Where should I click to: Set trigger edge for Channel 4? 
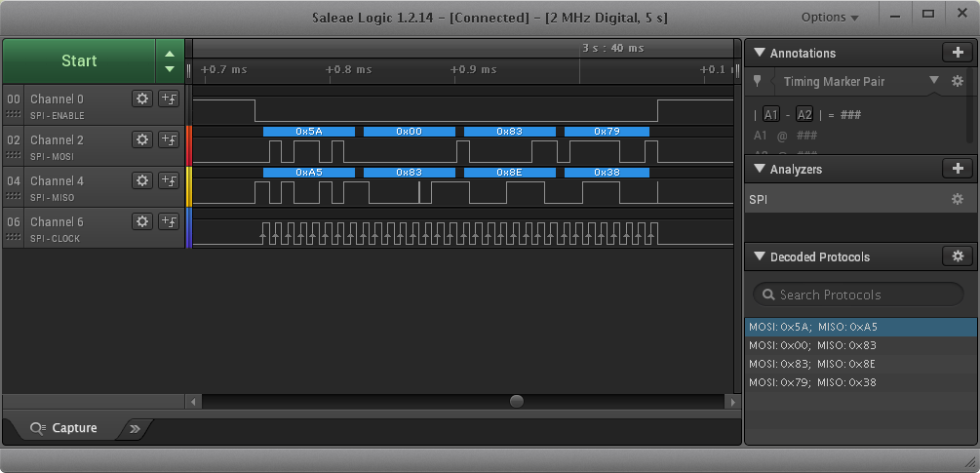[x=169, y=180]
